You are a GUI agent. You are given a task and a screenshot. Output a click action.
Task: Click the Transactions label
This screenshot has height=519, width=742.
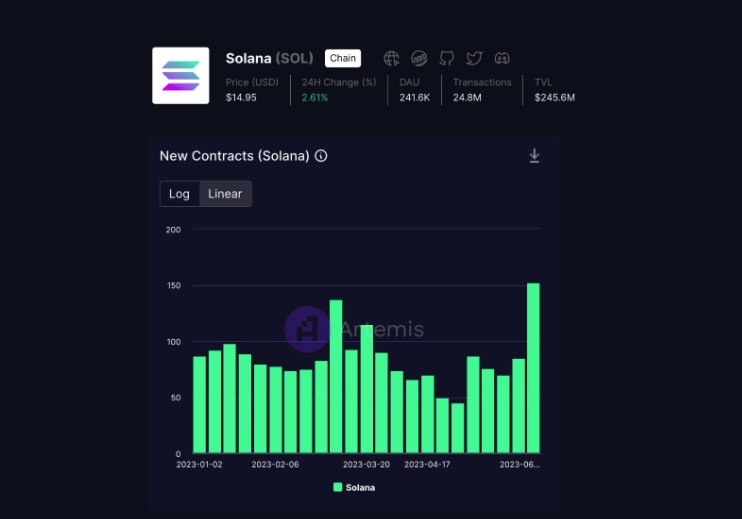coord(482,82)
